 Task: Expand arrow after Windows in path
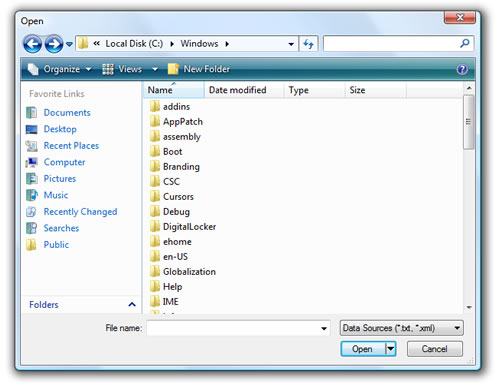click(227, 44)
